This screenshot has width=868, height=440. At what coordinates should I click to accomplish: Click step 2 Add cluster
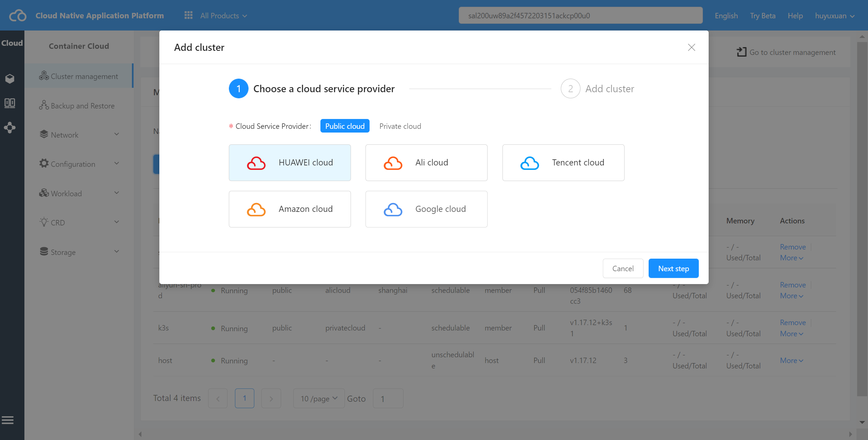pos(597,88)
